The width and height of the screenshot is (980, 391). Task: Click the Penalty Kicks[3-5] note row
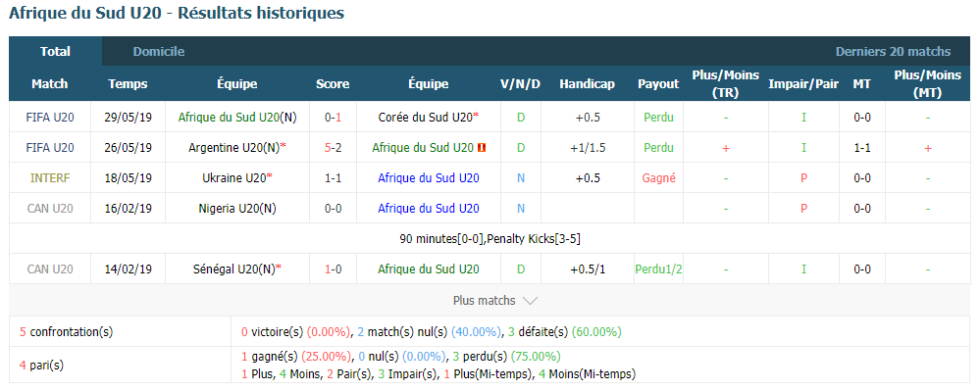click(x=490, y=238)
